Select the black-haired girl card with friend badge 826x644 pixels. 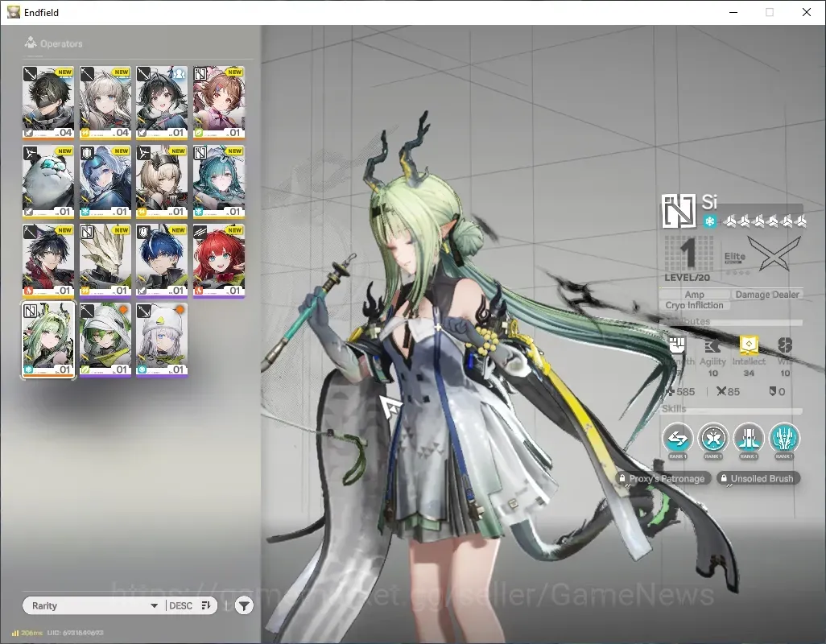162,103
